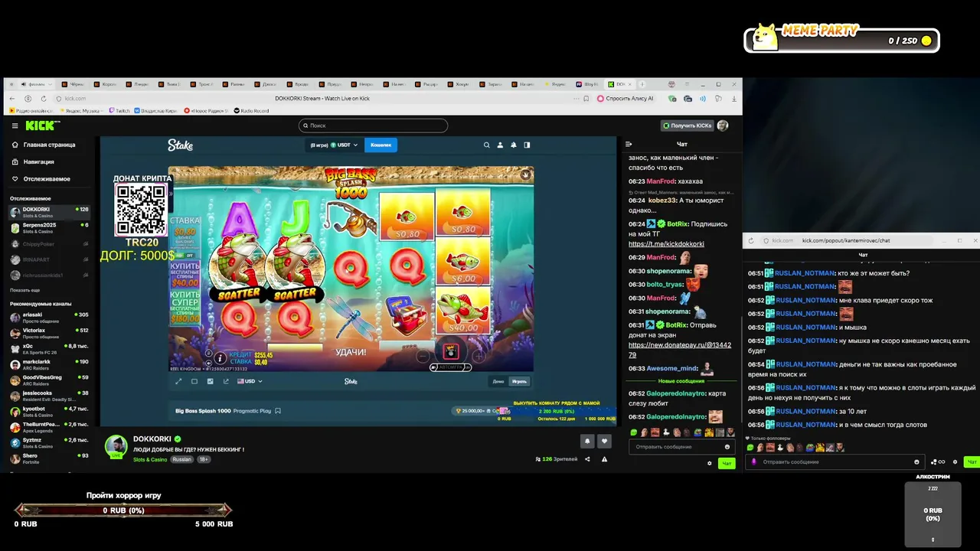The width and height of the screenshot is (980, 551).
Task: Share the DOKKORKI stream
Action: pos(587,459)
